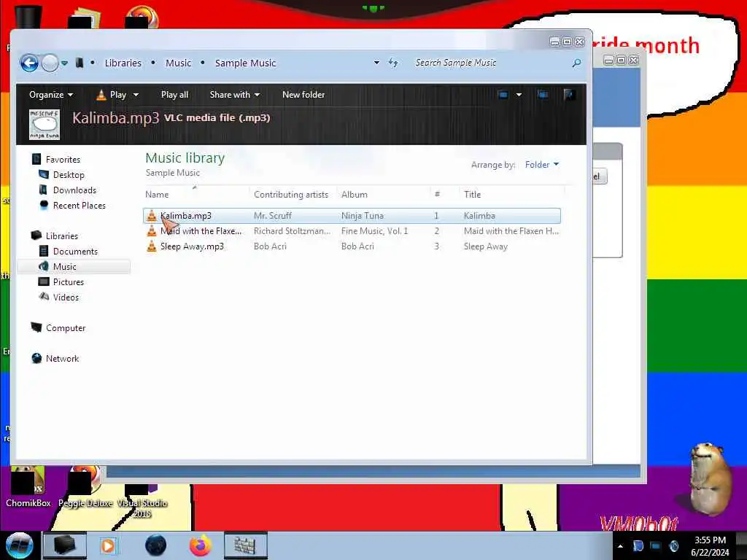The height and width of the screenshot is (560, 747).
Task: Click Play all in the toolbar
Action: point(174,95)
